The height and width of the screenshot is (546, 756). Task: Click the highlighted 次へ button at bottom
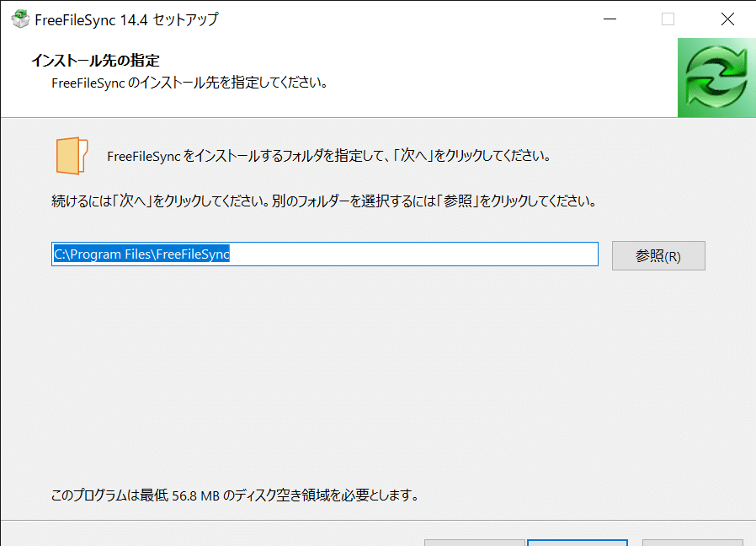click(x=578, y=543)
